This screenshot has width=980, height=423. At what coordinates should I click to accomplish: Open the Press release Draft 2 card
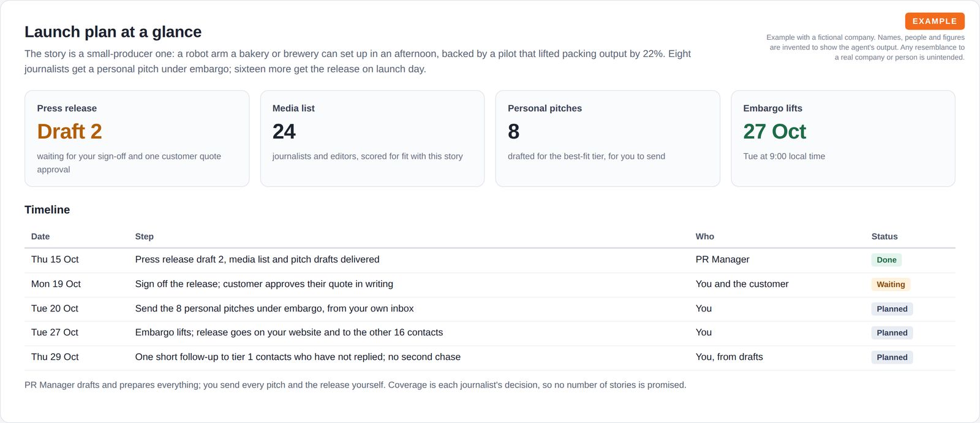(137, 139)
